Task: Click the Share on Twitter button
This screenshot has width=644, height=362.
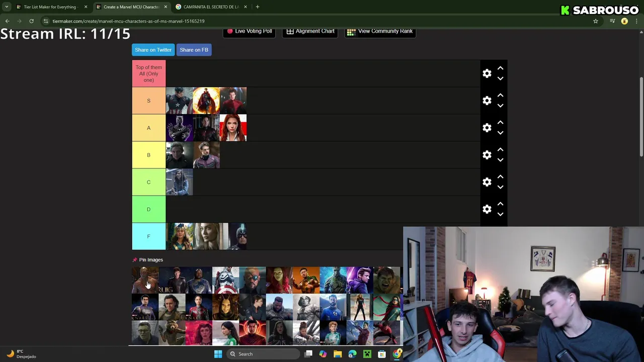Action: tap(153, 50)
